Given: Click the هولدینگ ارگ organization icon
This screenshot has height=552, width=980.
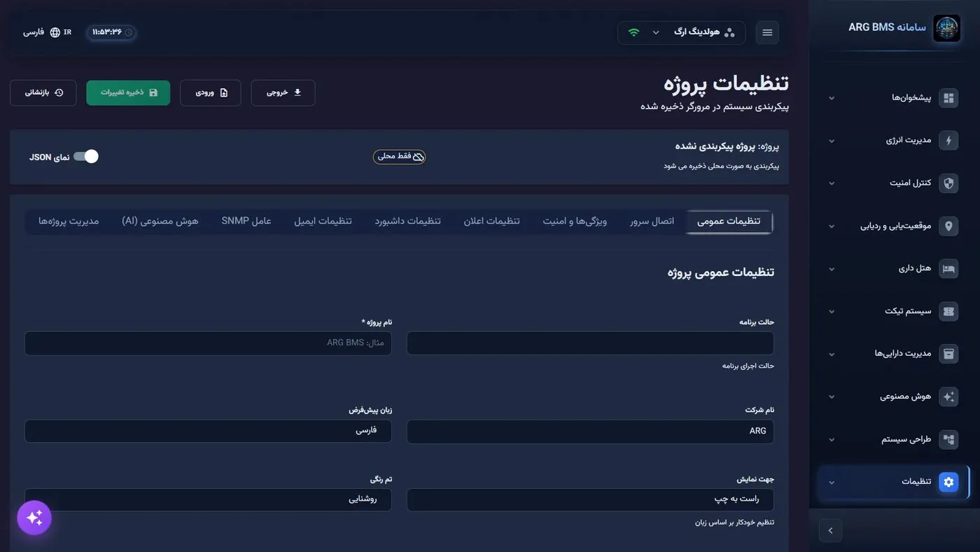Looking at the screenshot, I should coord(729,32).
